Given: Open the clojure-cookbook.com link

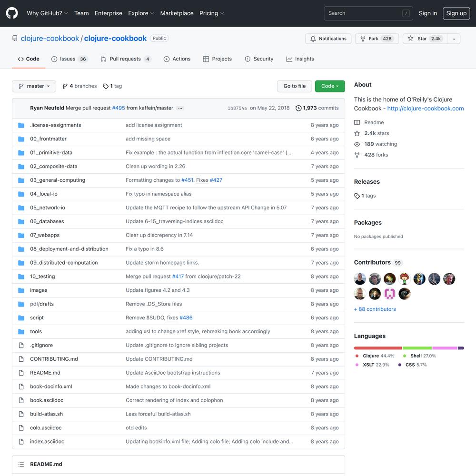Looking at the screenshot, I should [x=425, y=109].
